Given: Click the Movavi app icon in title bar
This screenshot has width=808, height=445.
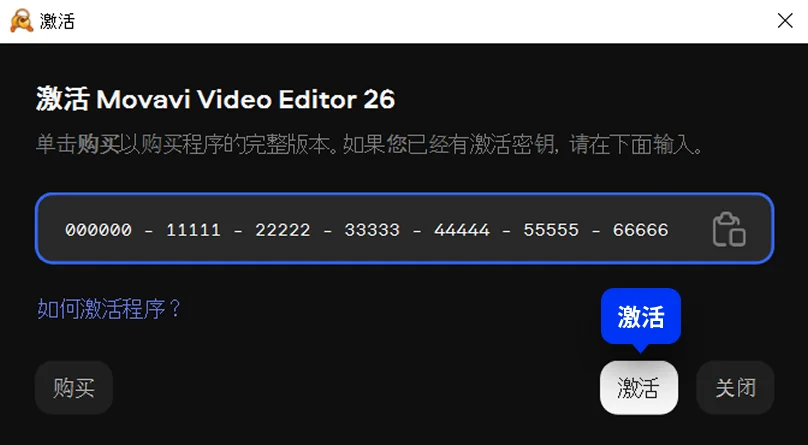Looking at the screenshot, I should coord(22,21).
